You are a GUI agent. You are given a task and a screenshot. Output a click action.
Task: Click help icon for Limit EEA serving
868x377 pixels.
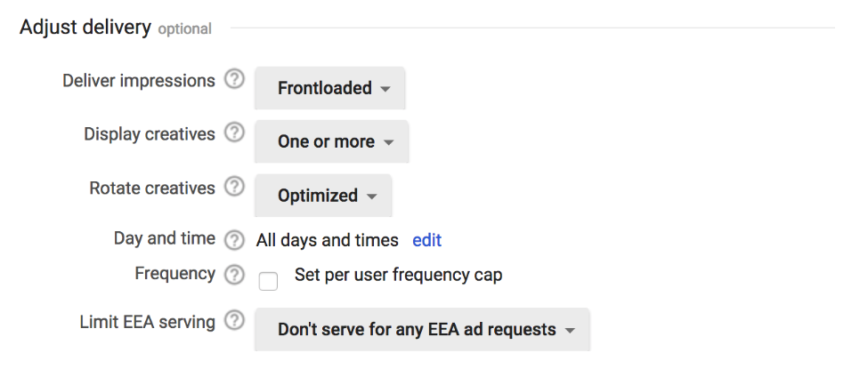[x=234, y=321]
